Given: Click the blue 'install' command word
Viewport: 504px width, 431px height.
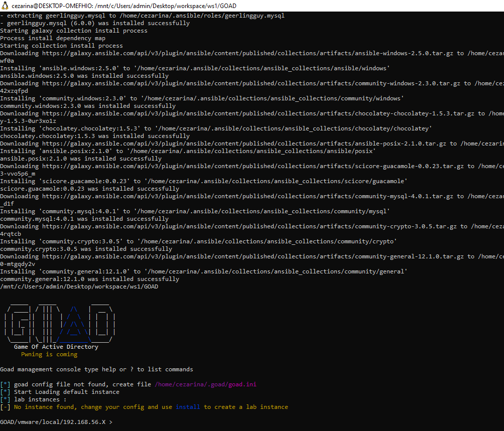Looking at the screenshot, I should tap(187, 407).
